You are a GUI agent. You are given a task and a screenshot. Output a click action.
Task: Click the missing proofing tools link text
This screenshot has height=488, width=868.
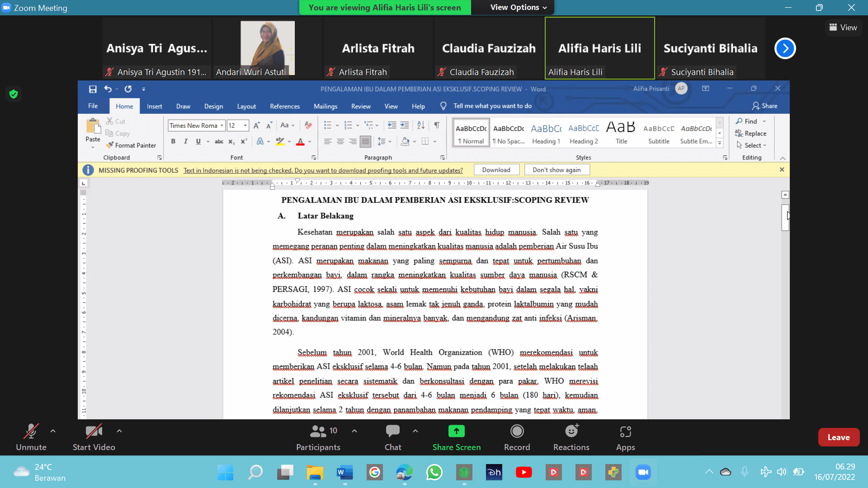click(323, 170)
